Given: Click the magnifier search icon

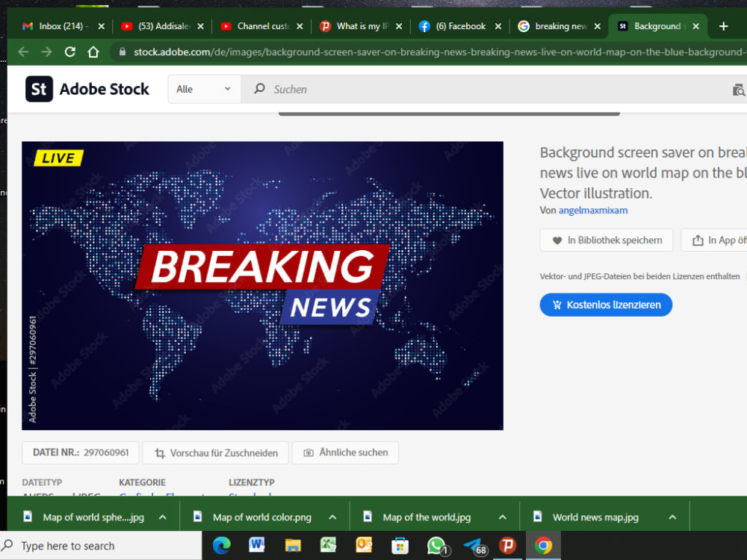Looking at the screenshot, I should (x=260, y=89).
